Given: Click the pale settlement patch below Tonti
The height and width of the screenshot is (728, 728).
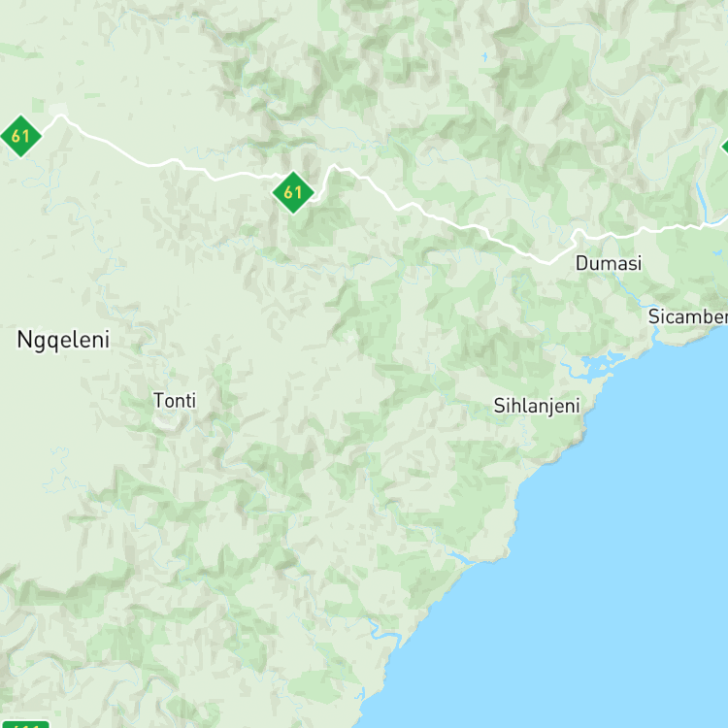Looking at the screenshot, I should click(165, 420).
